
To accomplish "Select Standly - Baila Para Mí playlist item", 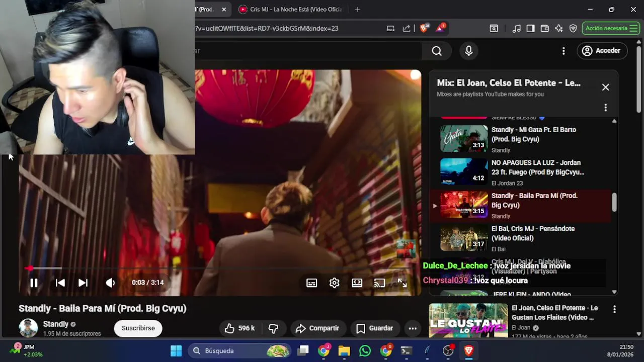I will tap(521, 205).
